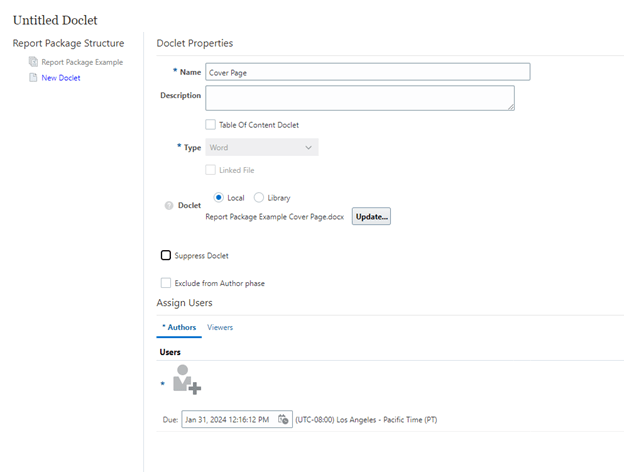Select the Local radio button
Image resolution: width=624 pixels, height=472 pixels.
click(x=219, y=198)
